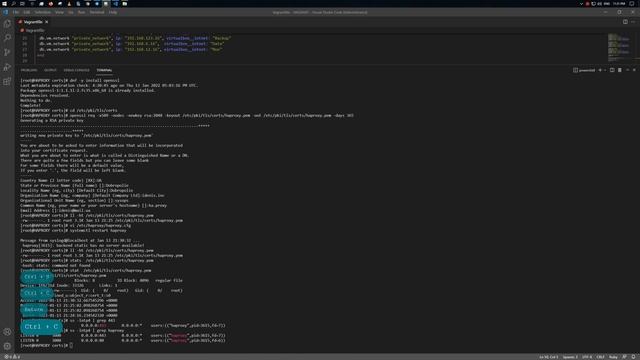Close the Vagrantfile editor tab
640x360 pixels.
click(x=47, y=22)
